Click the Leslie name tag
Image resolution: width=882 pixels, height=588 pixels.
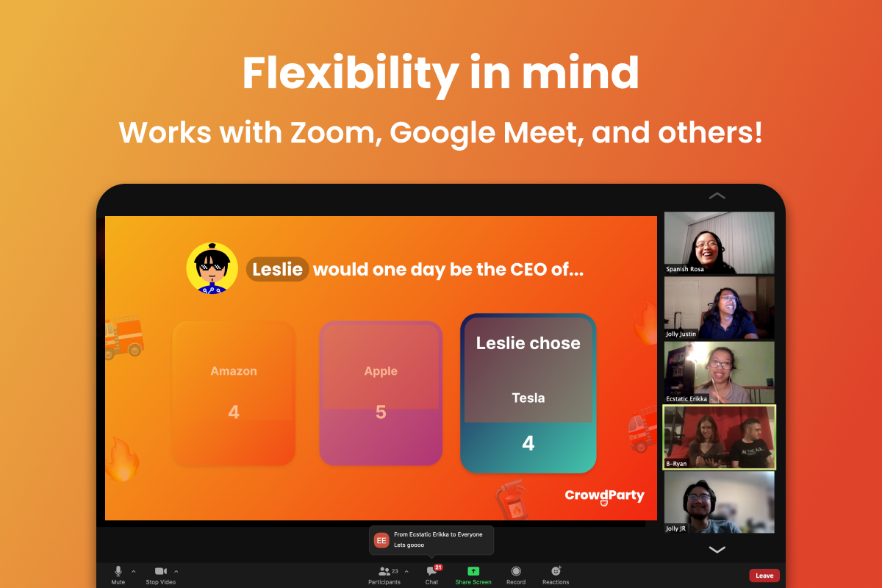[277, 270]
